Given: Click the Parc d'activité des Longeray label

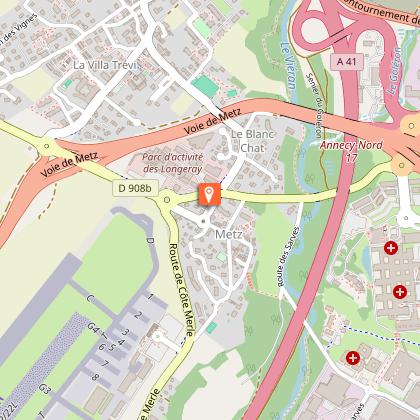Looking at the screenshot, I should tap(173, 163).
